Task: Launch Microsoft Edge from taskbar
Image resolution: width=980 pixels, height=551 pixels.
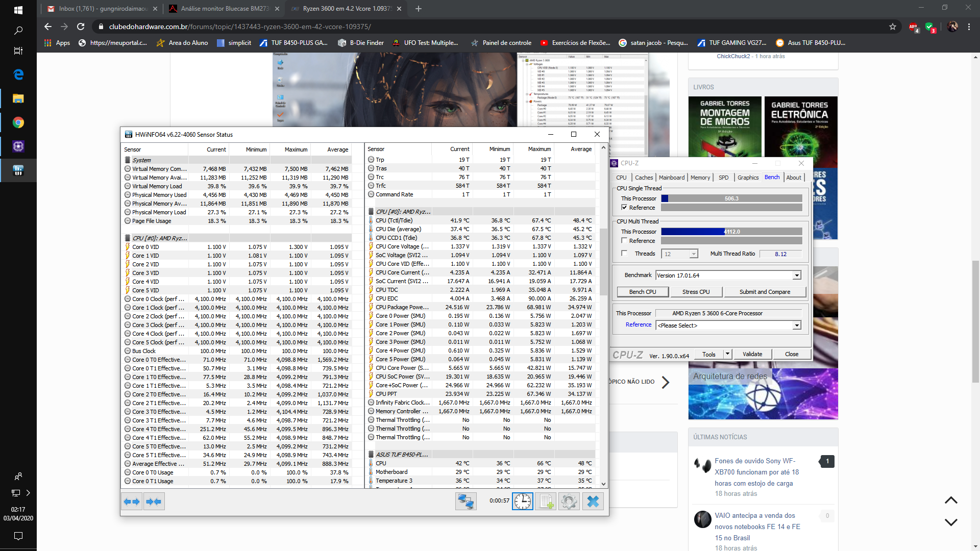Action: (x=18, y=74)
